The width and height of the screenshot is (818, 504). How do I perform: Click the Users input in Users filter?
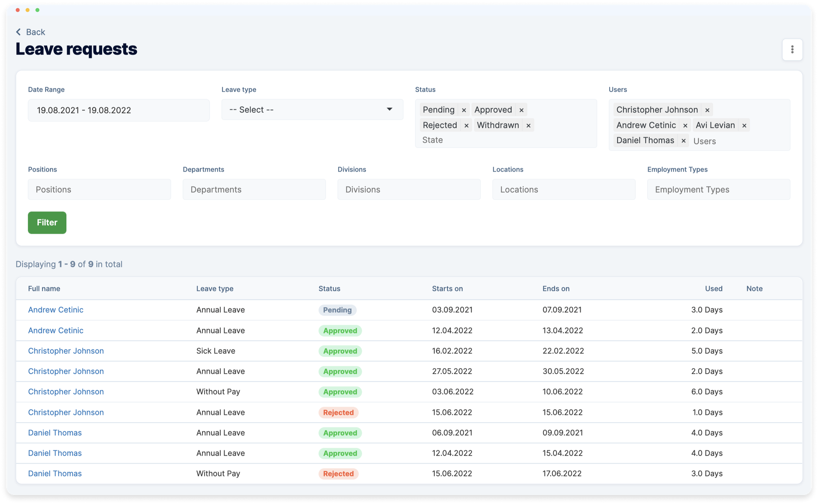pyautogui.click(x=705, y=141)
